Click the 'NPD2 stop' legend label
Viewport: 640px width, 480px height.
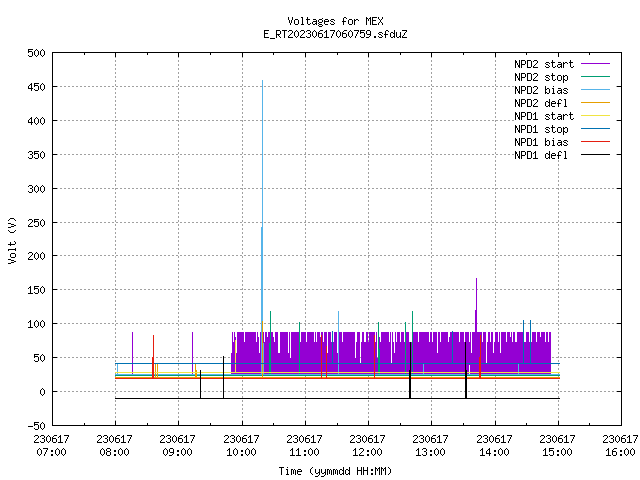pos(541,77)
